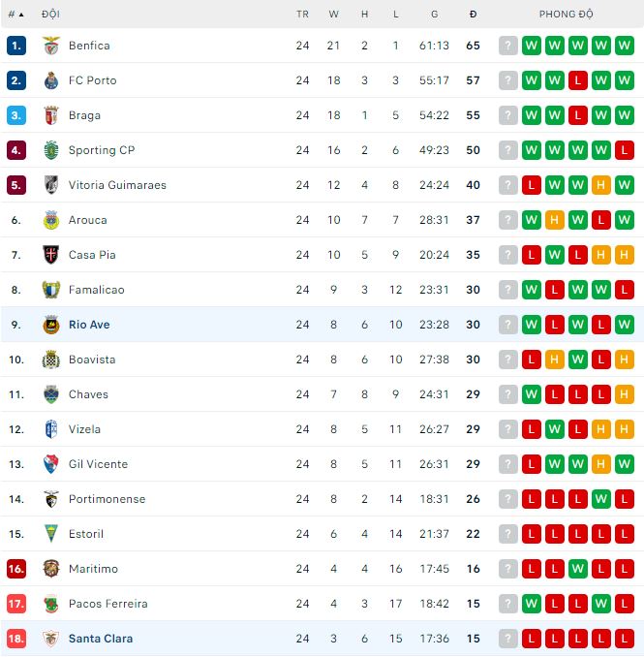The width and height of the screenshot is (644, 657).
Task: Click the Santa Clara team crest
Action: click(51, 639)
